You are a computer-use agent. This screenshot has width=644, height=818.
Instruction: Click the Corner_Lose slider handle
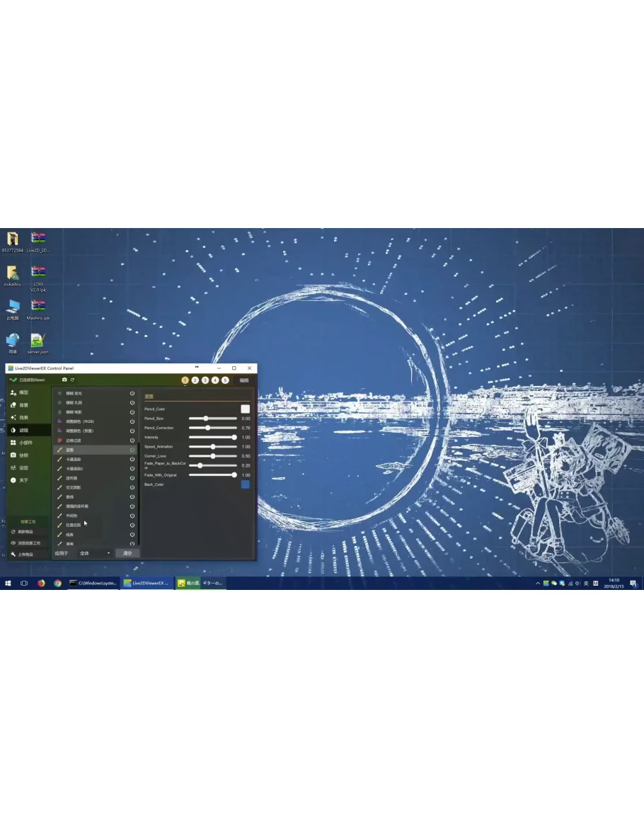click(x=213, y=456)
